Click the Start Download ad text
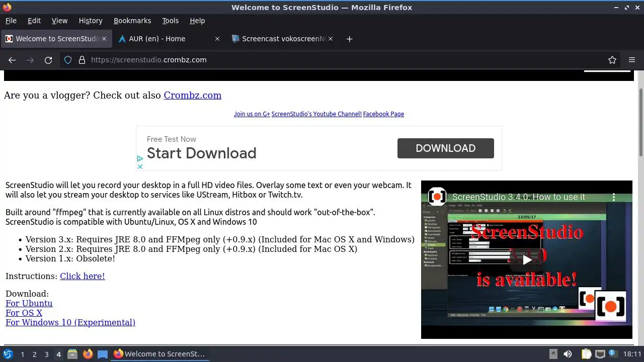 point(202,153)
